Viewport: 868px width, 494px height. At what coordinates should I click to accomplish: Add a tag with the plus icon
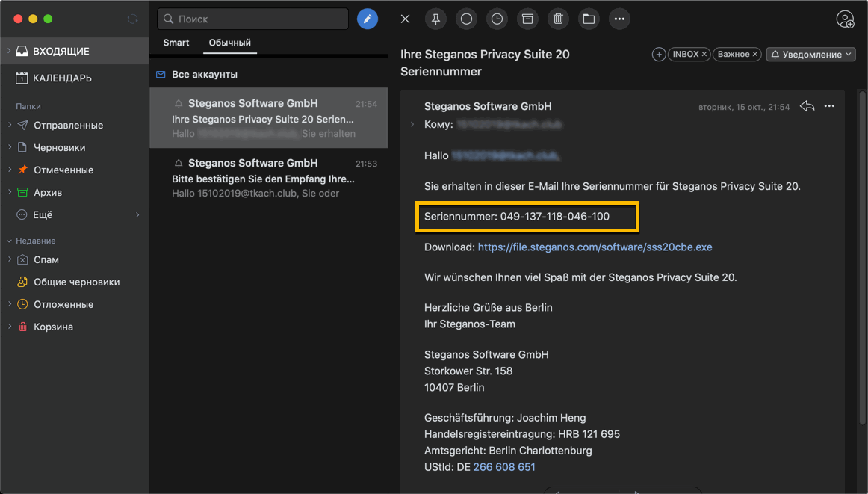(659, 55)
